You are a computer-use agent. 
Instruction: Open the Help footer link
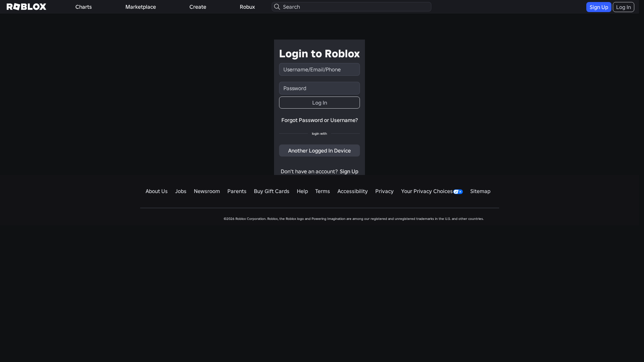click(302, 191)
